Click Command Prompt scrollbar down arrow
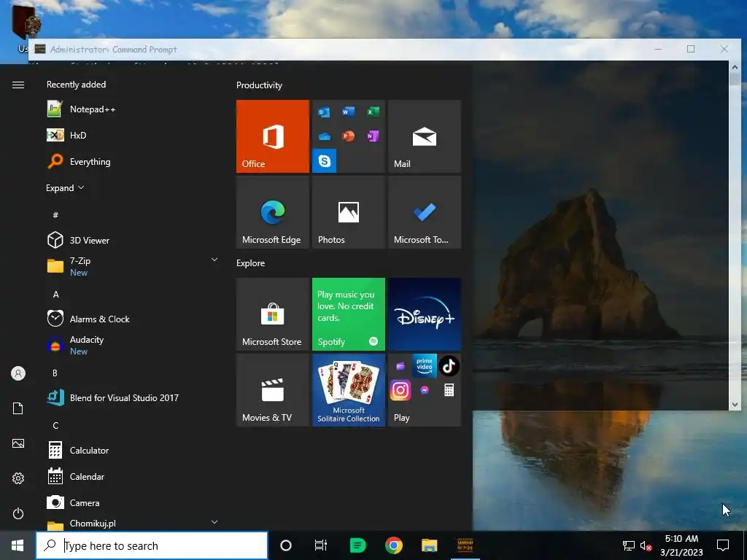 [735, 405]
